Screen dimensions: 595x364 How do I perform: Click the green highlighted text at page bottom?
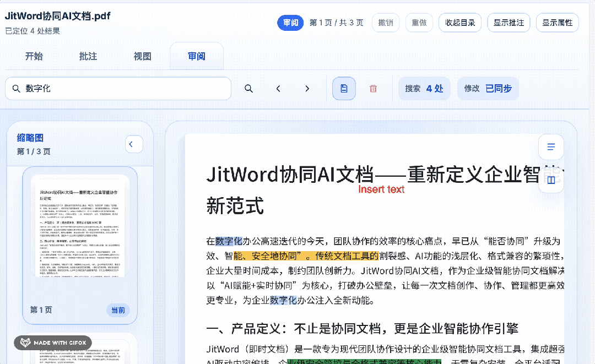[x=364, y=362]
